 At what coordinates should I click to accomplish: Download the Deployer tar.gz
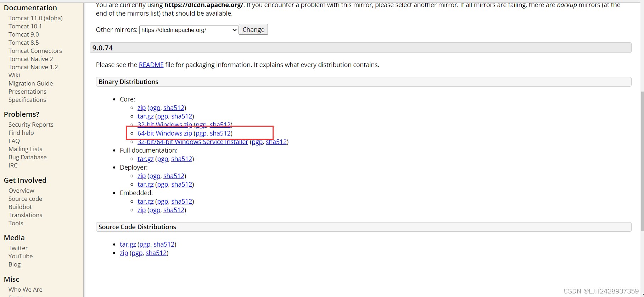[x=146, y=185]
